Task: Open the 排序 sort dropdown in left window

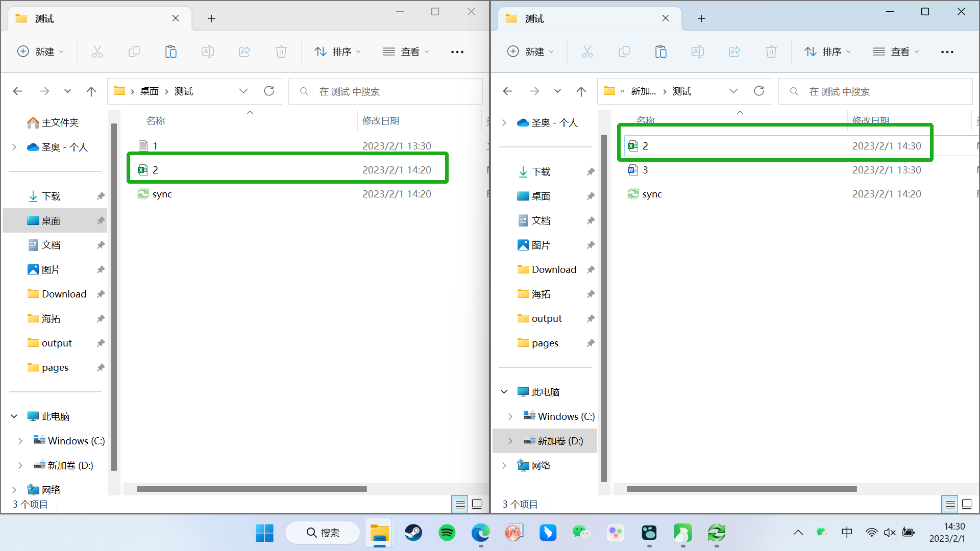Action: pos(337,52)
